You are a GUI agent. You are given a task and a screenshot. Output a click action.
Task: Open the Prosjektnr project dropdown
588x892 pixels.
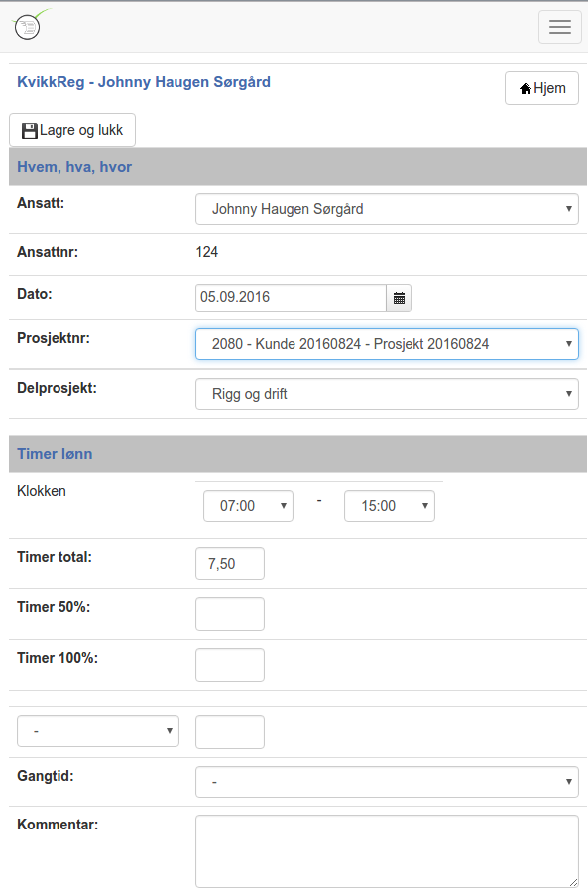click(387, 344)
